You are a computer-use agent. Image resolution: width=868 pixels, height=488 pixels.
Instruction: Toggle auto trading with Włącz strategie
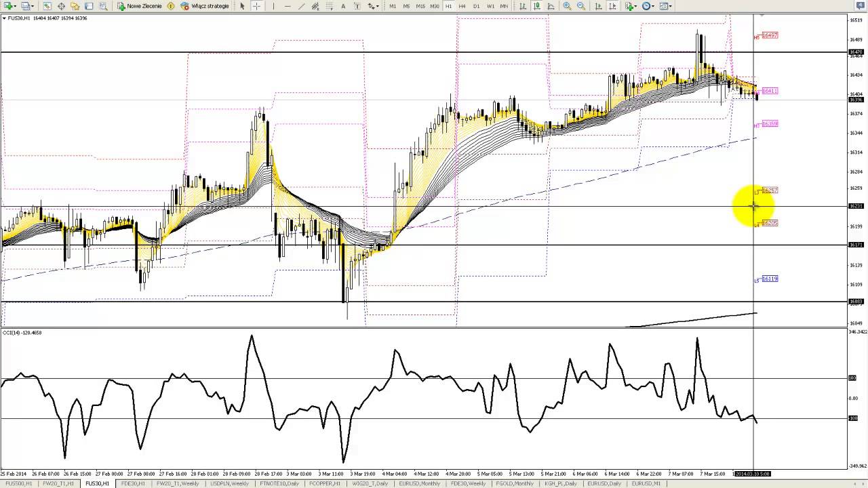tap(205, 6)
